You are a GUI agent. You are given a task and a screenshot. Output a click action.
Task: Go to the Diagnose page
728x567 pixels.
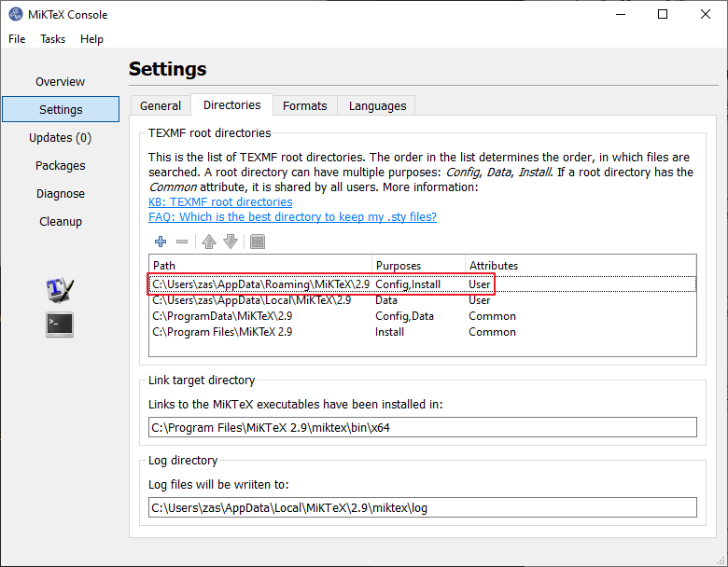[x=61, y=193]
